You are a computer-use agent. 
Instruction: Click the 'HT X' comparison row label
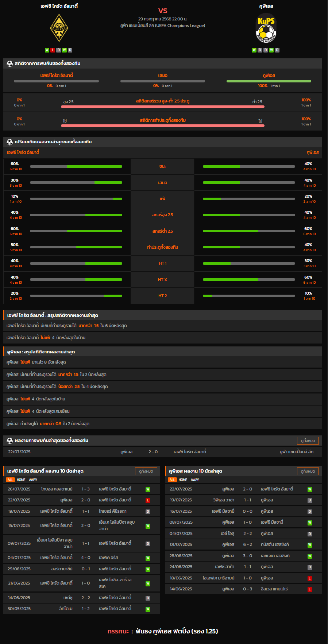click(163, 280)
